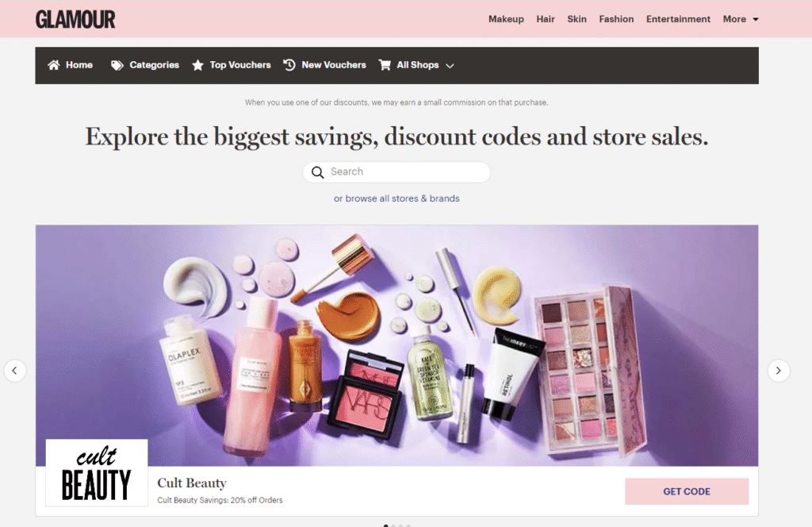
Task: Select the Fashion menu item
Action: point(616,19)
